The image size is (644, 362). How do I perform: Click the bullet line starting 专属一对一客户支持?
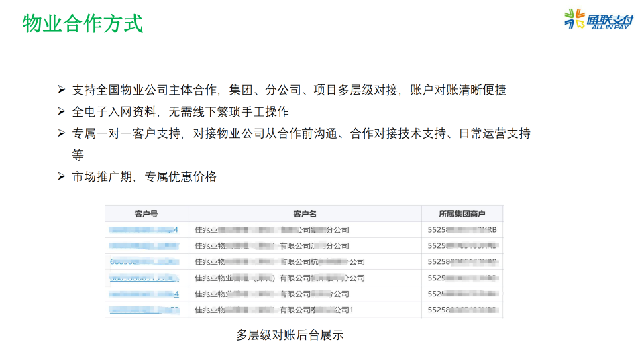301,144
